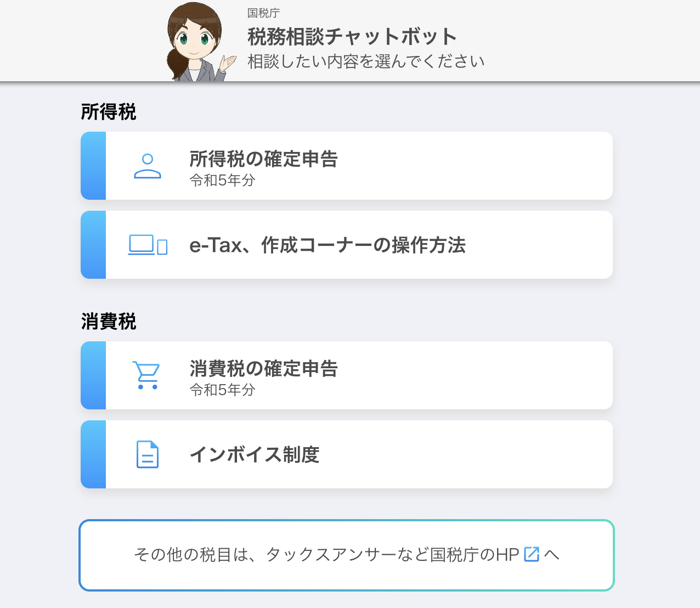Image resolution: width=700 pixels, height=608 pixels.
Task: Click the laptop and phone devices icon
Action: [148, 245]
